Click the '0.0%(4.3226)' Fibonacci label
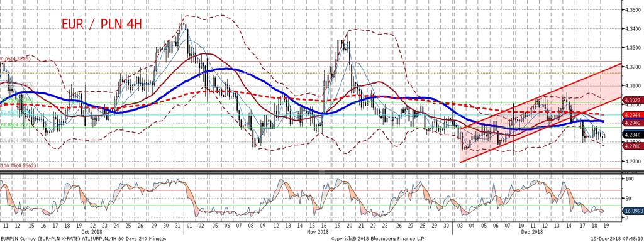This screenshot has height=242, width=644. point(15,59)
